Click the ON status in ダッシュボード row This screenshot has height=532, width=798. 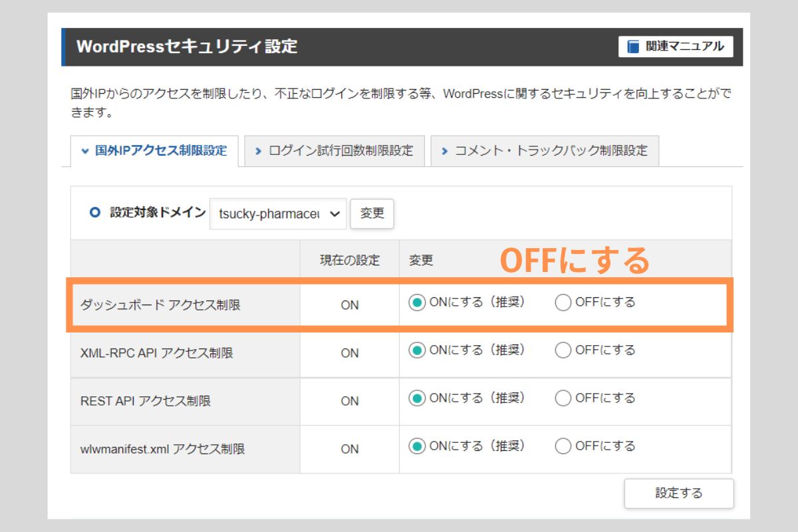350,305
